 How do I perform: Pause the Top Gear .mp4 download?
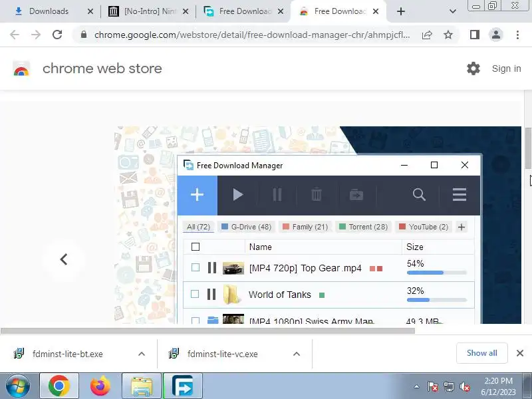coord(212,267)
